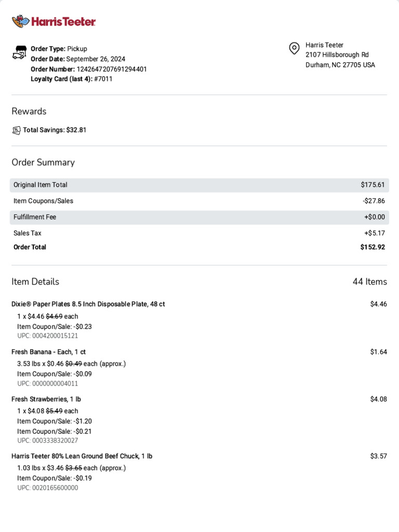Image resolution: width=399 pixels, height=532 pixels.
Task: Click the store location pin icon
Action: pos(294,49)
